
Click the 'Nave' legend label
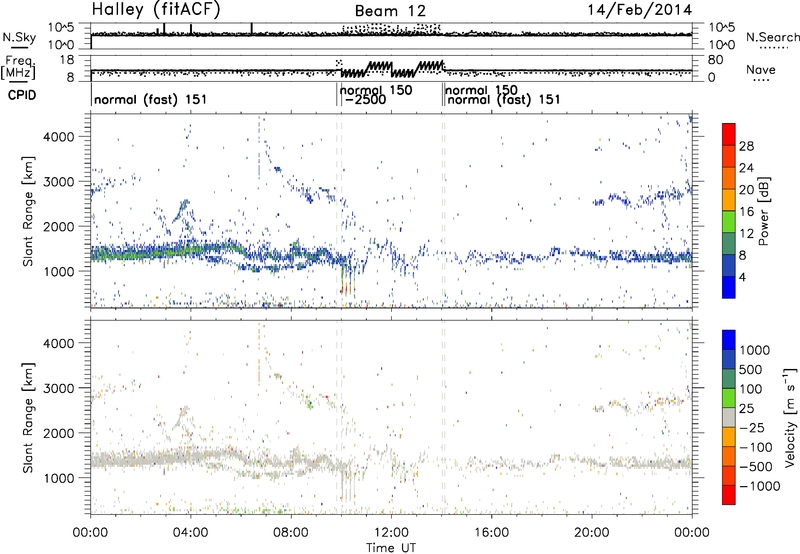coord(761,69)
